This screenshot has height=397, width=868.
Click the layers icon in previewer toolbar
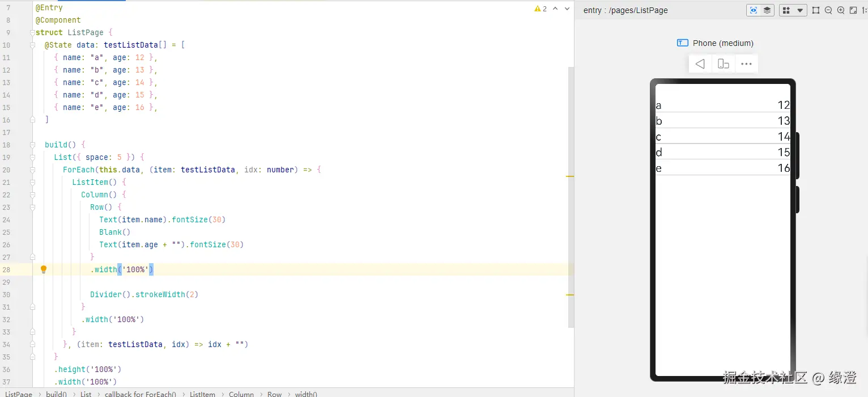(x=767, y=10)
